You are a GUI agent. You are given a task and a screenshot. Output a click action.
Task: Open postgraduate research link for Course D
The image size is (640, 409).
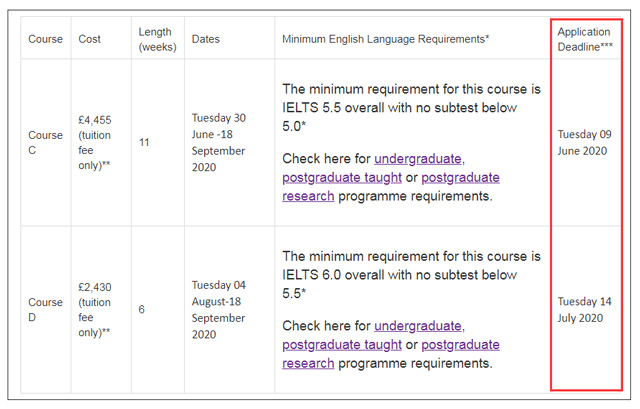tap(391, 354)
